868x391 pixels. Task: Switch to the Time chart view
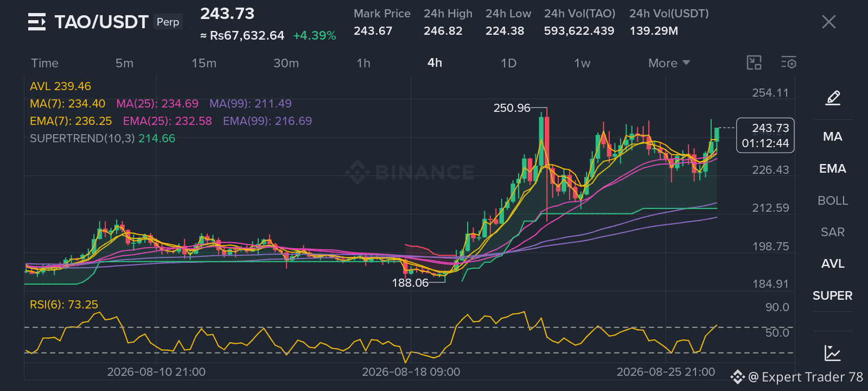(44, 63)
